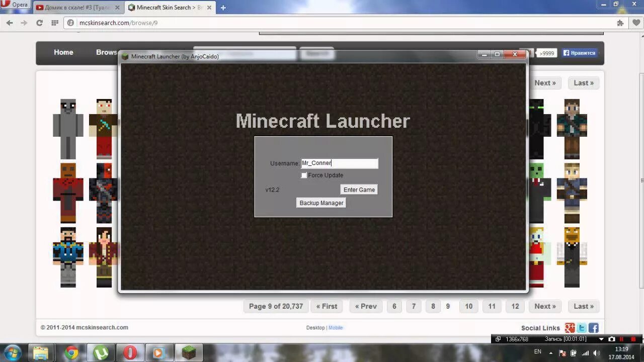This screenshot has width=644, height=362.
Task: Open the Google Plus social link
Action: [570, 328]
